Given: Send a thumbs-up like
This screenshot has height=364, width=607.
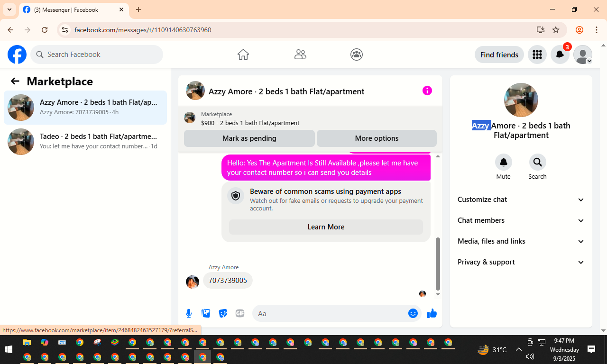Looking at the screenshot, I should [x=432, y=313].
